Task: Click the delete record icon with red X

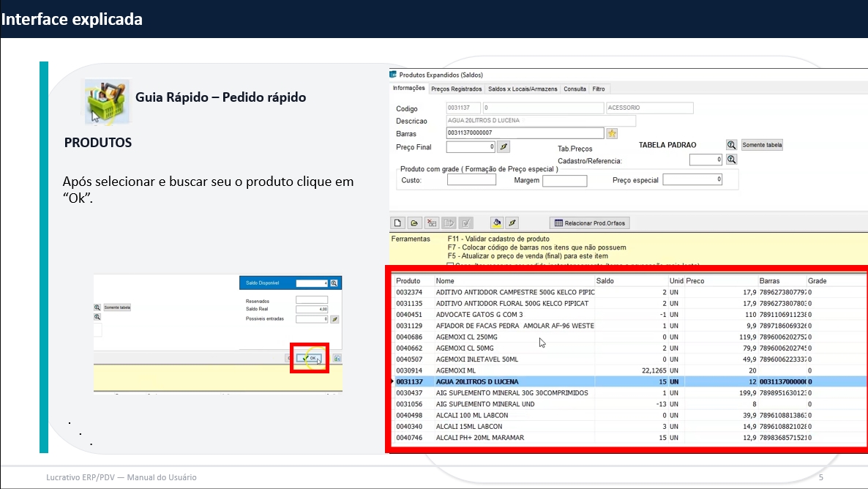Action: click(x=432, y=223)
